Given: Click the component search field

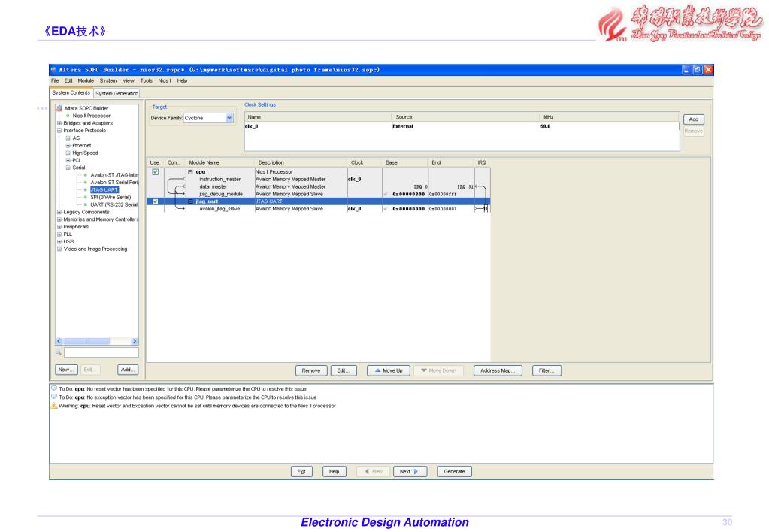Looking at the screenshot, I should click(101, 352).
